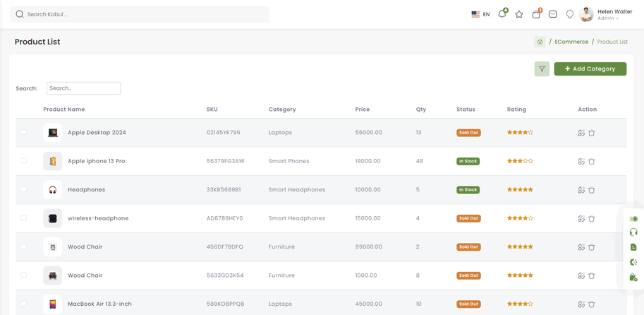Click the headset support icon in side panel

point(633,232)
